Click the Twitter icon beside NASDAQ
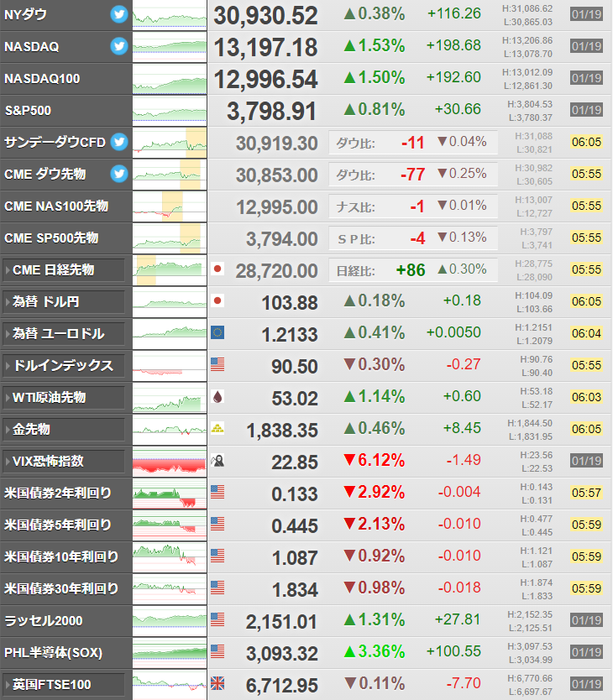613x700 pixels. pos(119,46)
